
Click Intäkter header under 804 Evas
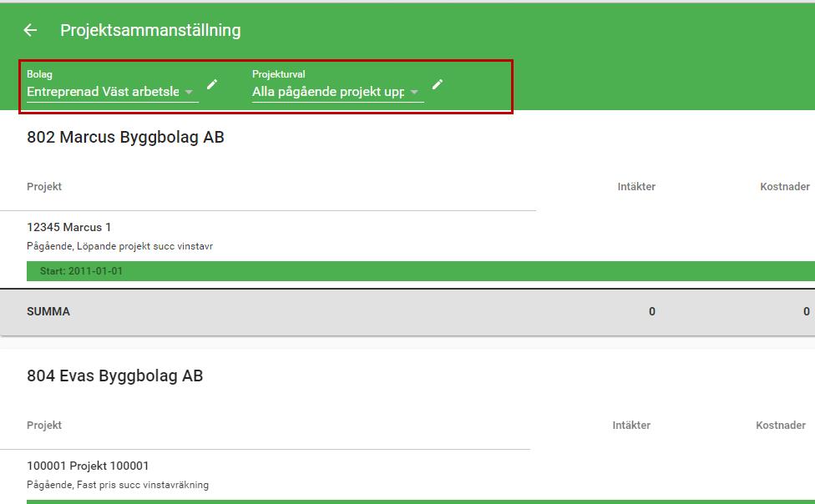(x=631, y=425)
